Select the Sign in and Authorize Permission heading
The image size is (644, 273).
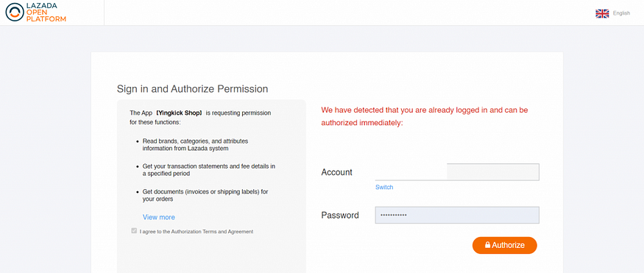tap(192, 89)
